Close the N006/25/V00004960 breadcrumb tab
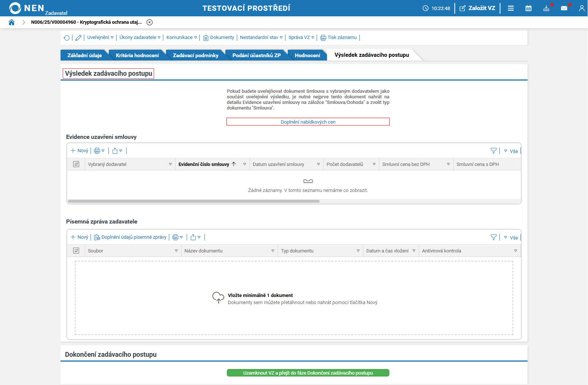Viewport: 588px width, 385px height. click(150, 22)
